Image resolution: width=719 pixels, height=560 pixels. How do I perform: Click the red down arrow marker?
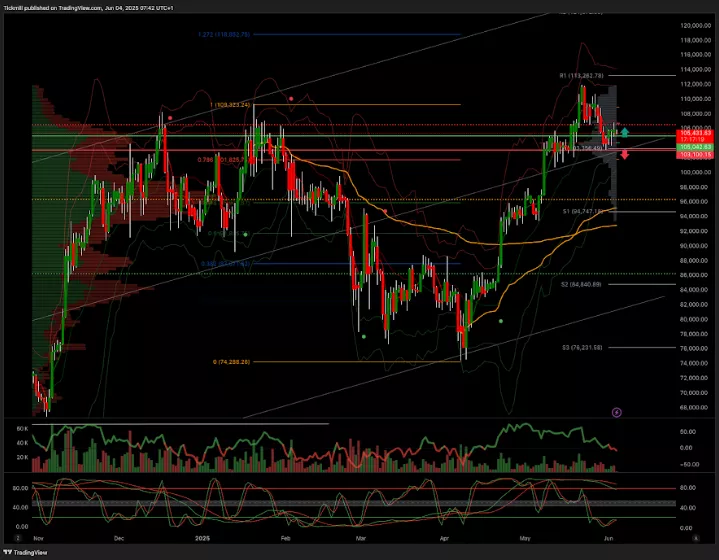[625, 155]
